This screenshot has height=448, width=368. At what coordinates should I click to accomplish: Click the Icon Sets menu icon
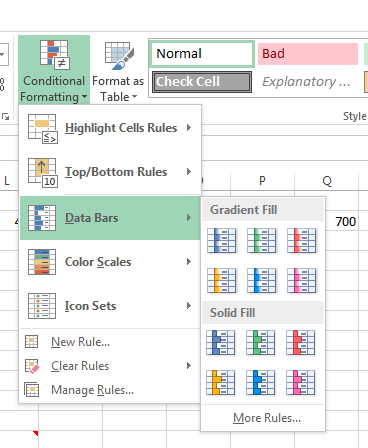[42, 306]
